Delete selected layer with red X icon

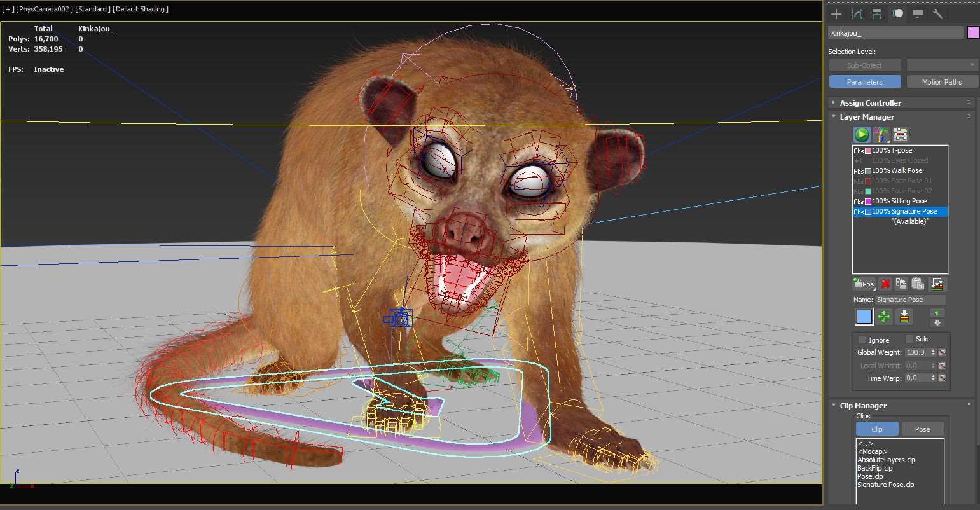click(886, 284)
